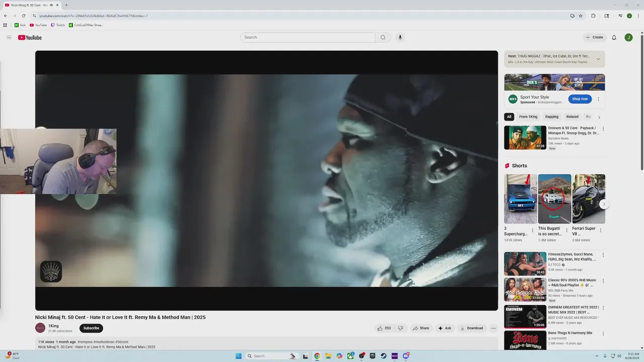Select the From 1King filter chip
Image resolution: width=644 pixels, height=362 pixels.
coord(528,117)
